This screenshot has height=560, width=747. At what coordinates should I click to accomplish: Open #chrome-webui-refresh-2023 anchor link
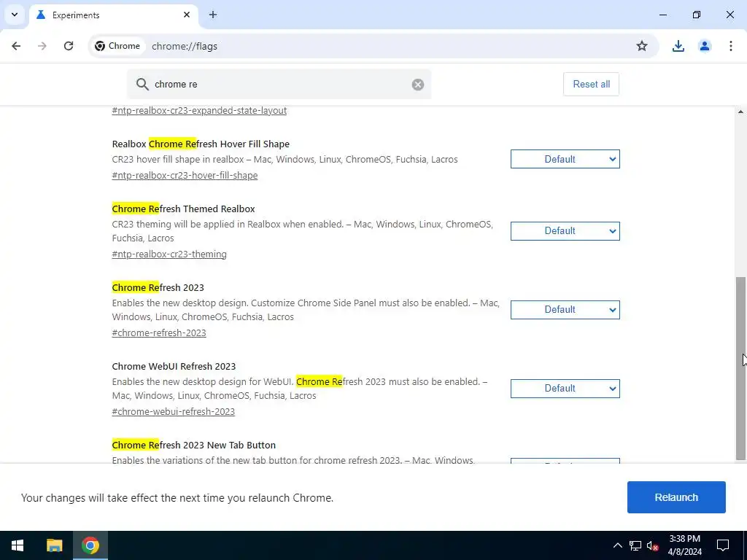(x=174, y=411)
